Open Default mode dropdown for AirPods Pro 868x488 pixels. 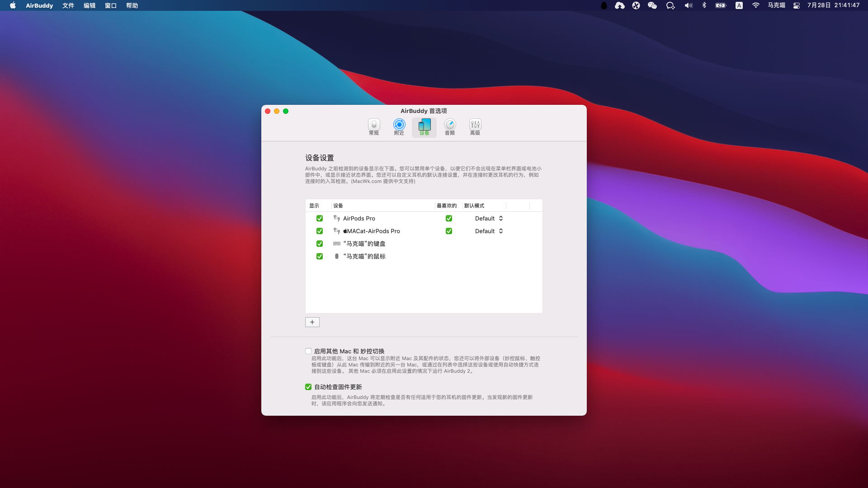(489, 218)
